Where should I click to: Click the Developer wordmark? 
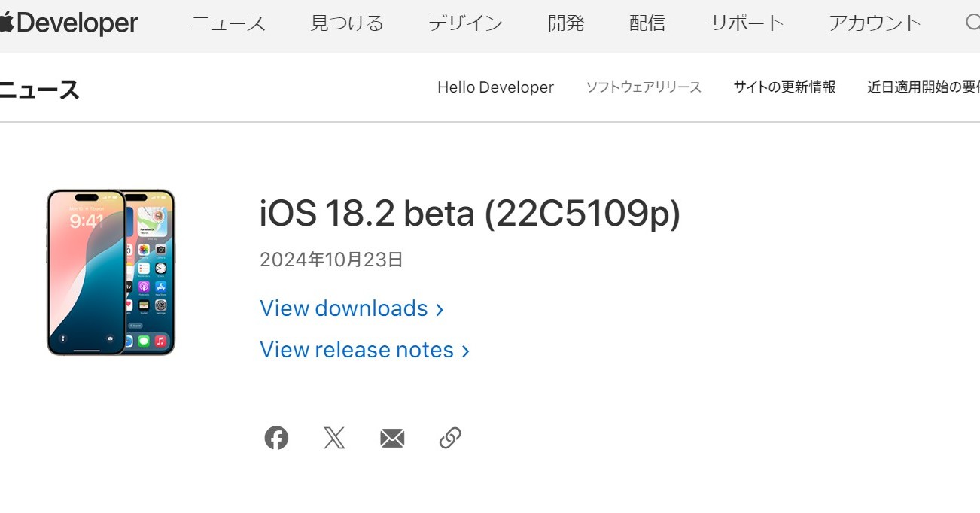tap(79, 22)
